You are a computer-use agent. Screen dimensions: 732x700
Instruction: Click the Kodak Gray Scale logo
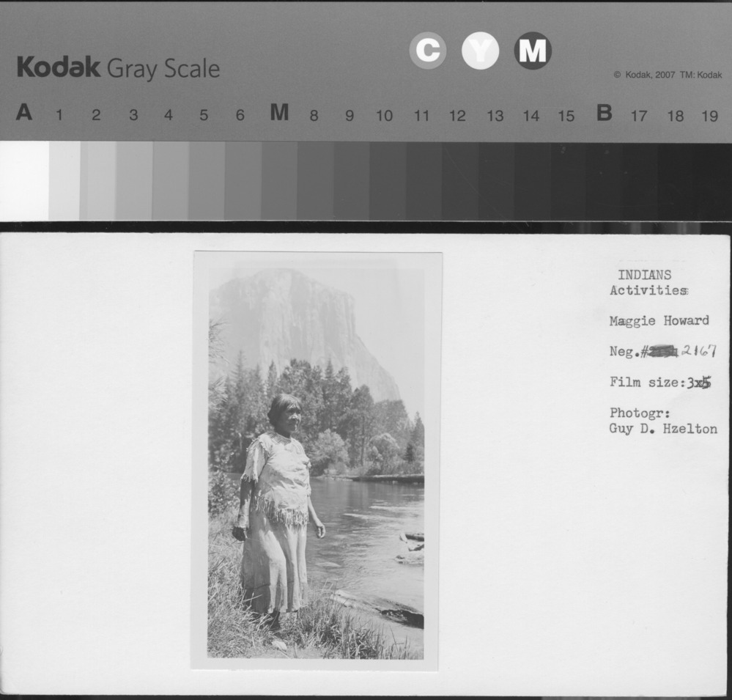118,68
